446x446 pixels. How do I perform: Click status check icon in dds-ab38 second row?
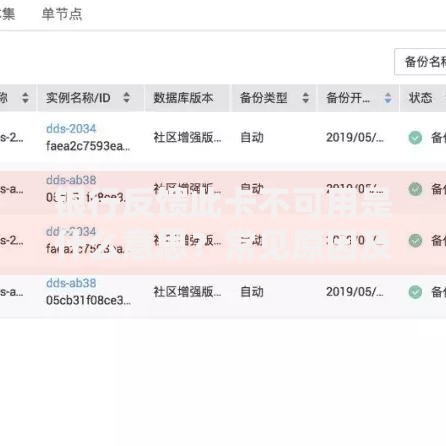click(x=415, y=189)
